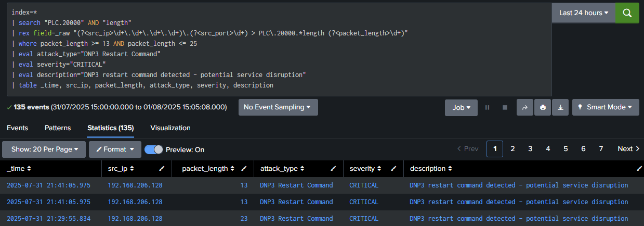Go to results page 2
Viewport: 644px width, 226px height.
click(512, 149)
